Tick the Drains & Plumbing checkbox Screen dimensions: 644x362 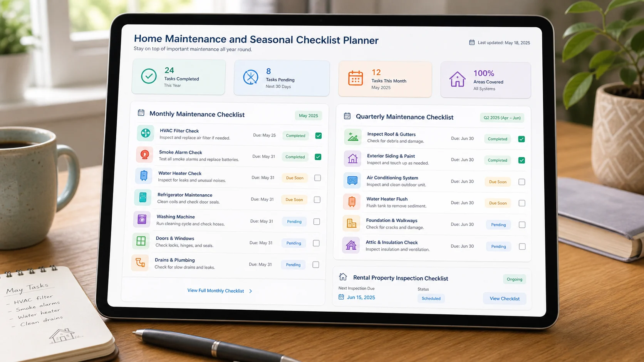click(x=316, y=265)
